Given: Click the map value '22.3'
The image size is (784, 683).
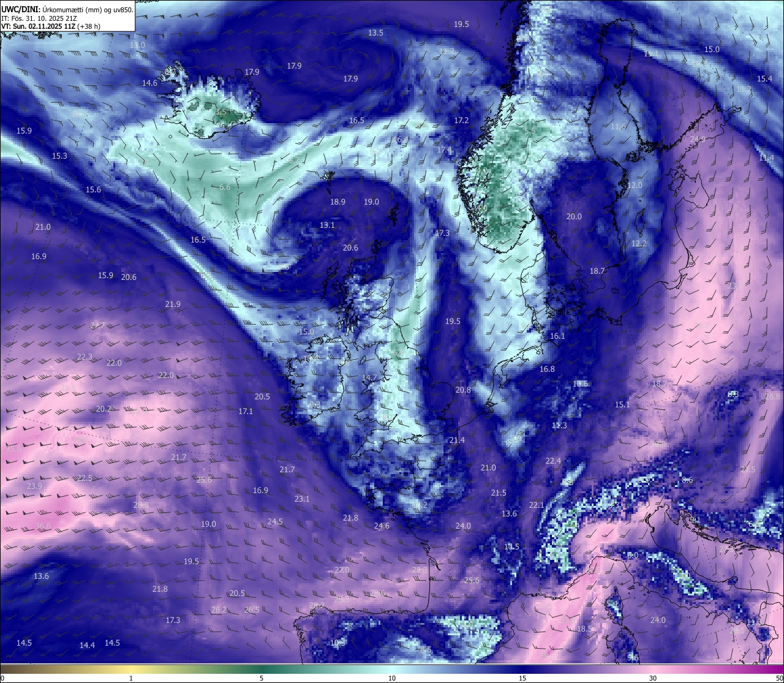Looking at the screenshot, I should pos(85,357).
